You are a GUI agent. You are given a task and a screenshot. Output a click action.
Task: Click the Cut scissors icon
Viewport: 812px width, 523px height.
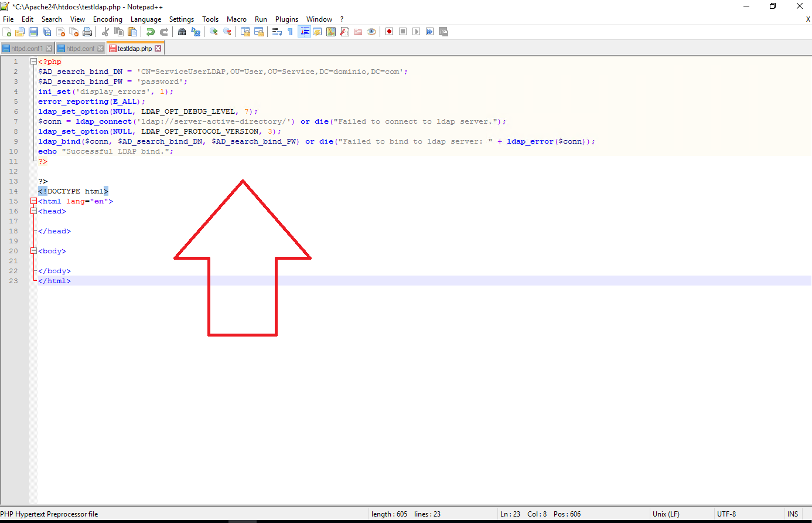click(x=105, y=32)
